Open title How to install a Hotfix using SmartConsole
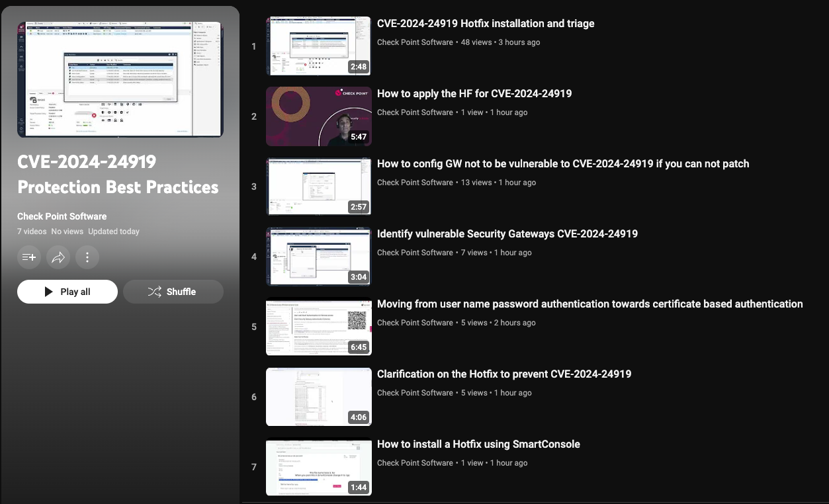This screenshot has height=504, width=829. click(478, 444)
